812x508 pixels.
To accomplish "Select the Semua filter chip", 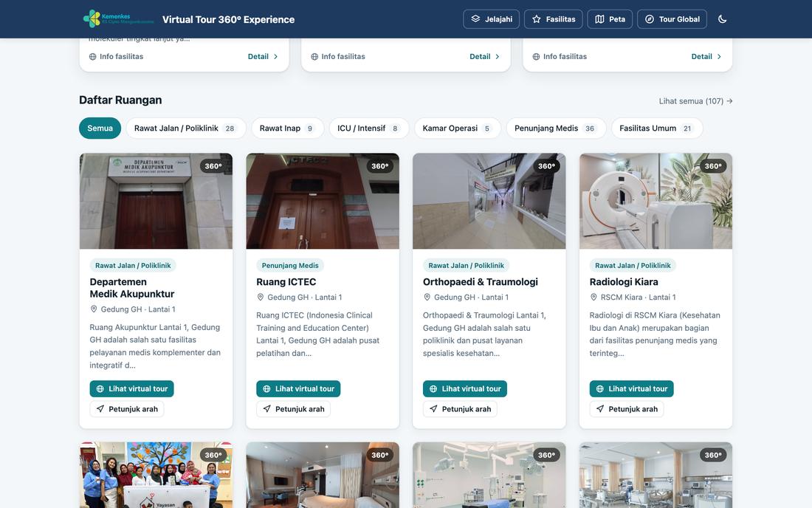I will [100, 128].
